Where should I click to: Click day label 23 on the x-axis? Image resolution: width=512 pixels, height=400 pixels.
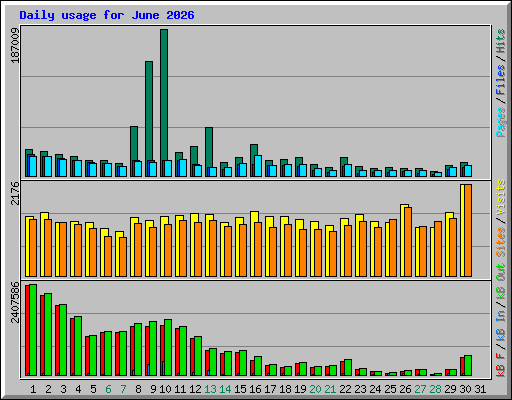[360, 389]
